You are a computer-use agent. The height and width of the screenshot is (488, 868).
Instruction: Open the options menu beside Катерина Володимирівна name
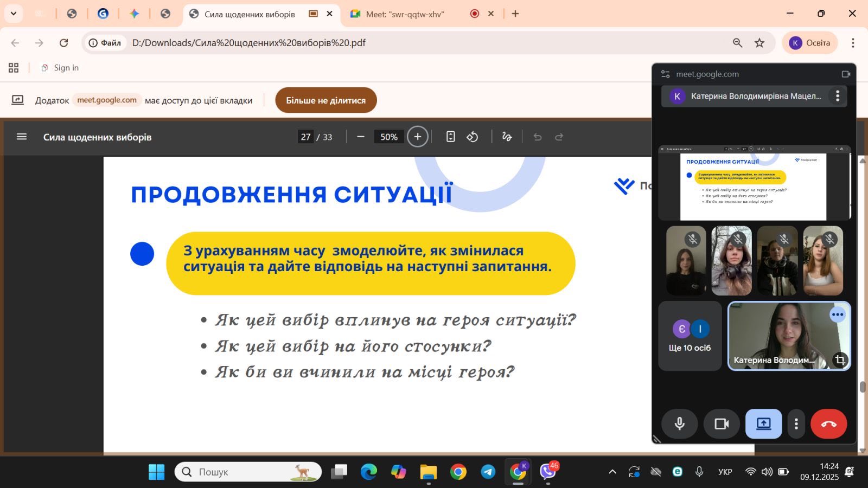click(838, 96)
